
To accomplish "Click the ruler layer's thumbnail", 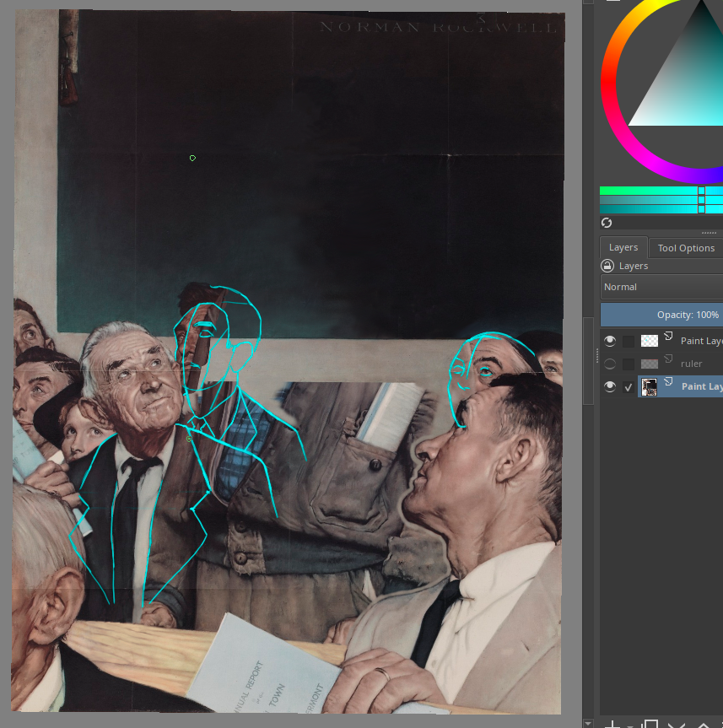I will [x=649, y=364].
